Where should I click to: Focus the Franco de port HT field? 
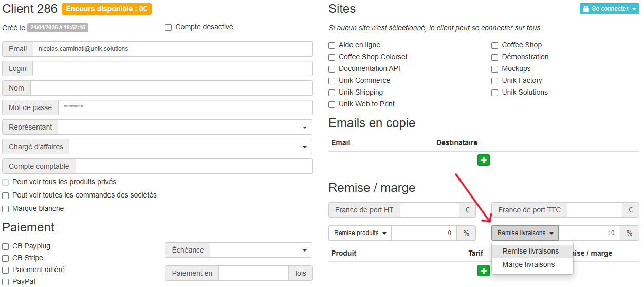[x=429, y=210]
